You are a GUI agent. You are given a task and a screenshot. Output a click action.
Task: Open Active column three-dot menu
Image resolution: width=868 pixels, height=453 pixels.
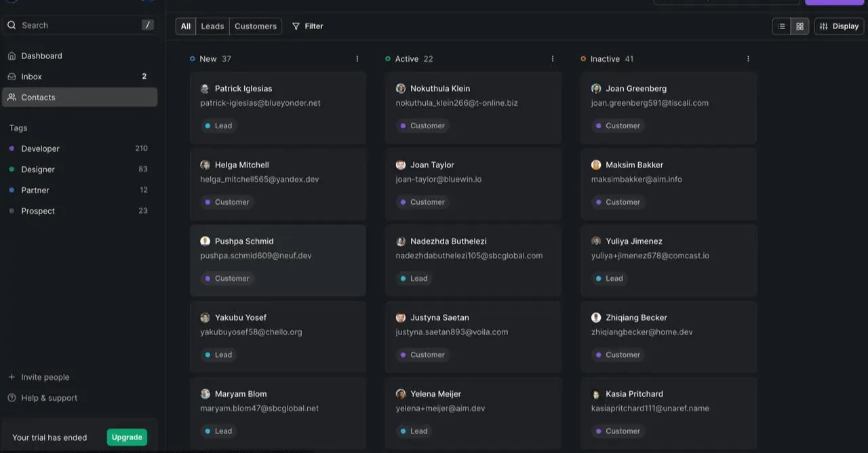point(553,59)
